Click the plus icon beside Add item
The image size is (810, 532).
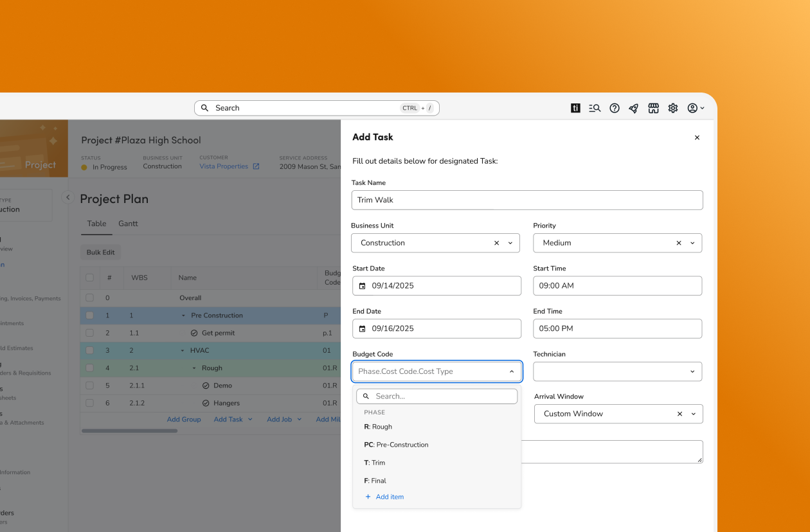pyautogui.click(x=368, y=497)
